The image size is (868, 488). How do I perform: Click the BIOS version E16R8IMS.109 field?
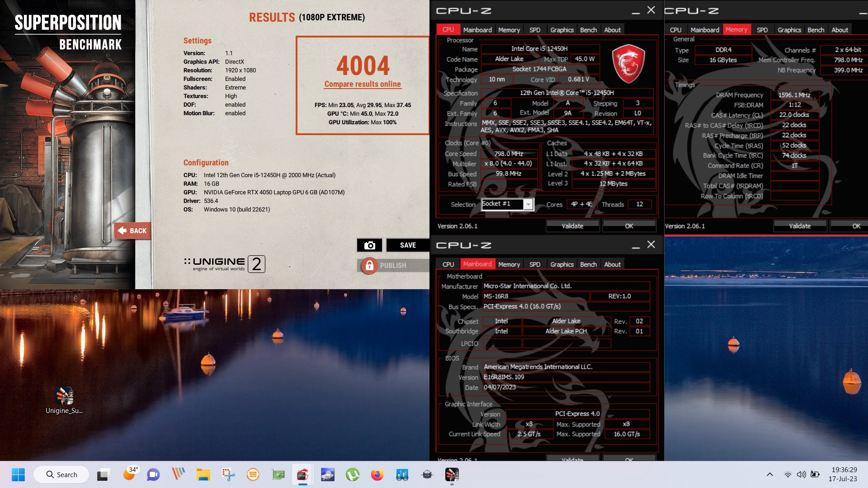(x=566, y=377)
